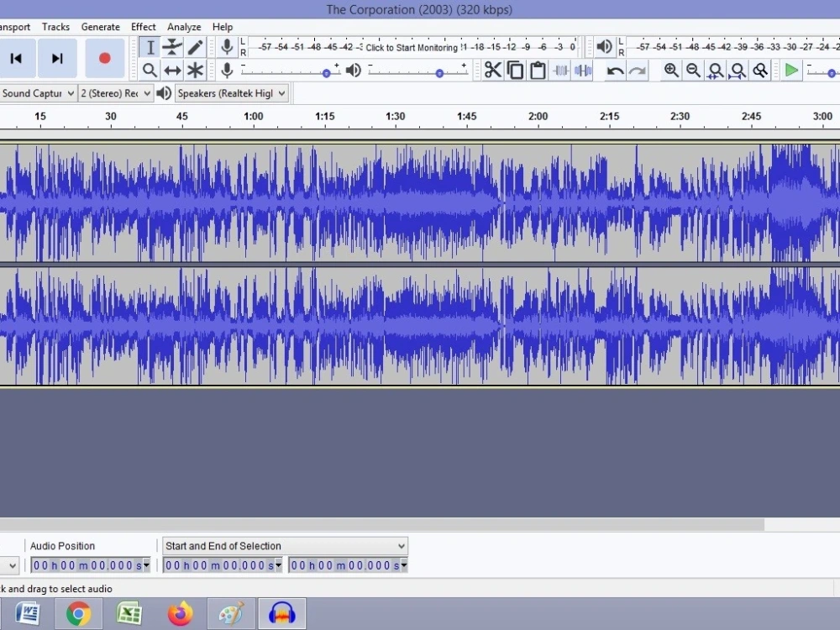This screenshot has height=630, width=840.
Task: Click the recording meter microphone icon
Action: (x=227, y=47)
